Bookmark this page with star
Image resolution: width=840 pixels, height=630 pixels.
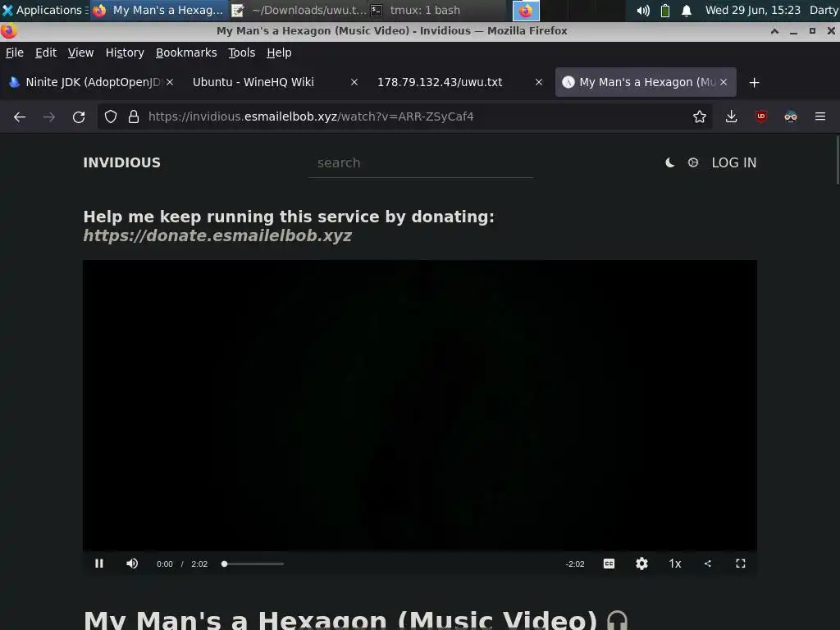coord(699,116)
